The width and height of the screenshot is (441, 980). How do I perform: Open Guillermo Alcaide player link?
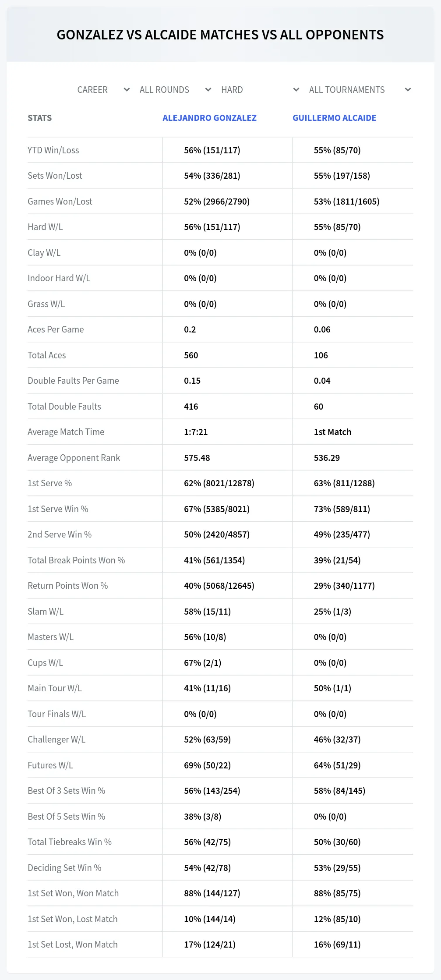[x=335, y=118]
